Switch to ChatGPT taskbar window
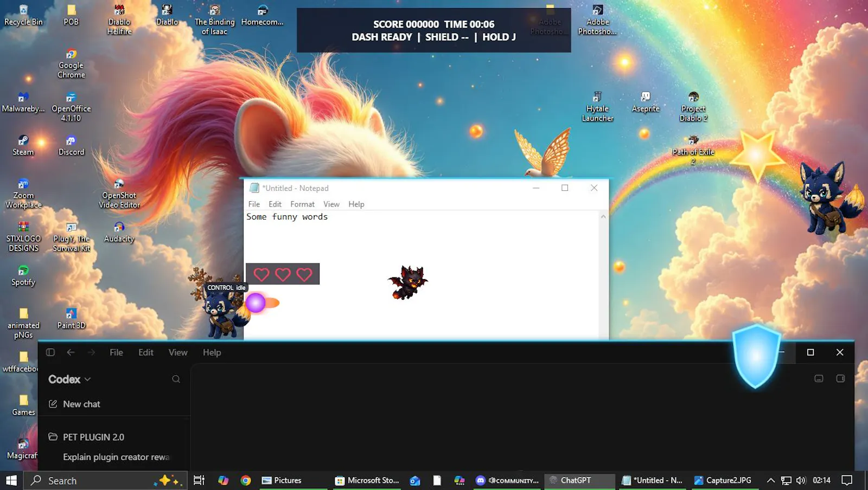Viewport: 868px width, 490px height. (579, 480)
